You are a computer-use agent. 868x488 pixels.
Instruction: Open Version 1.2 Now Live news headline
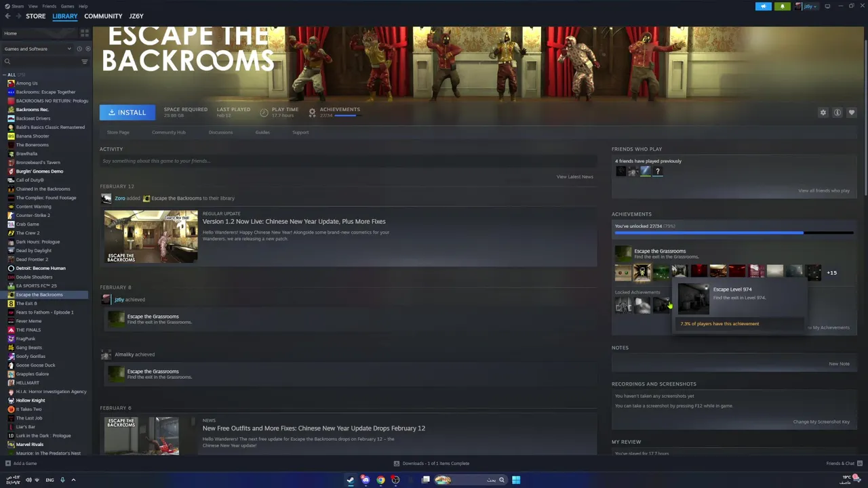294,222
